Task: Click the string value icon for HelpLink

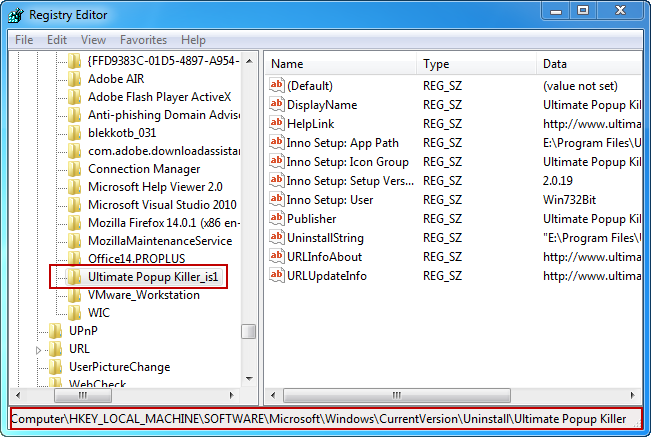Action: [x=277, y=124]
